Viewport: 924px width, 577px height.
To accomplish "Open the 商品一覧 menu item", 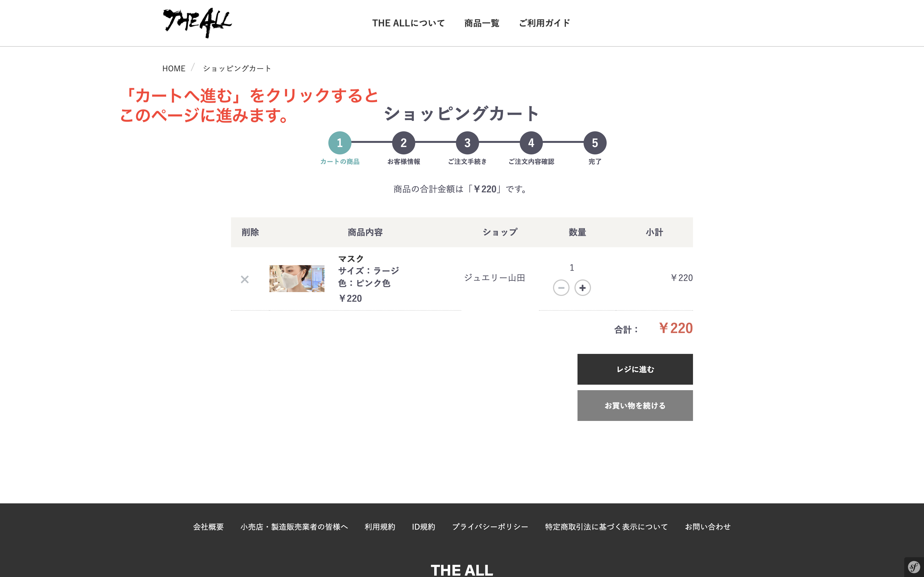I will pos(482,23).
